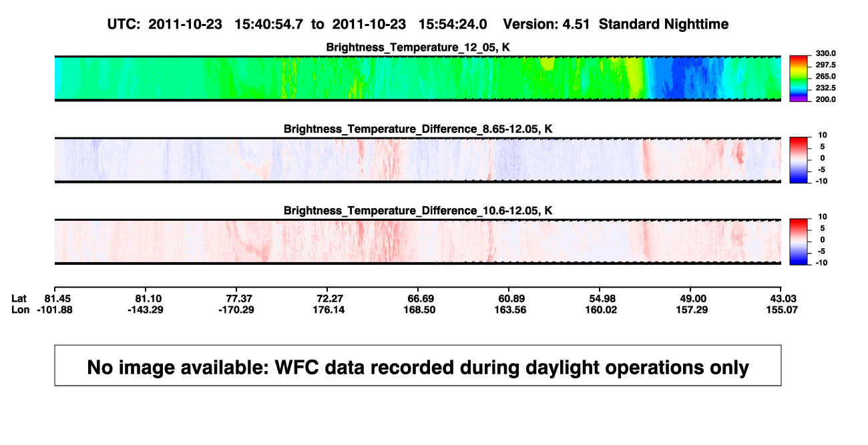Screen dimensions: 868x445
Task: Click longitude value 155.07
Action: click(x=781, y=310)
